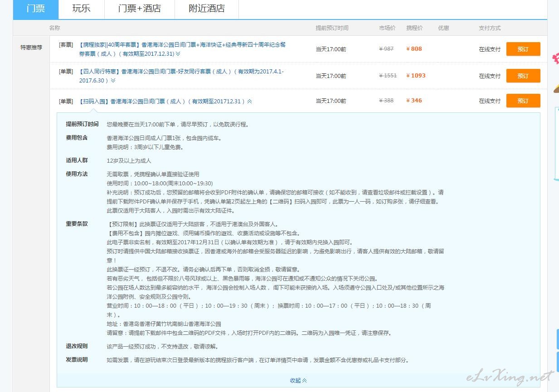The image size is (559, 392).
Task: Go to the 附近酒店 tab
Action: point(207,9)
